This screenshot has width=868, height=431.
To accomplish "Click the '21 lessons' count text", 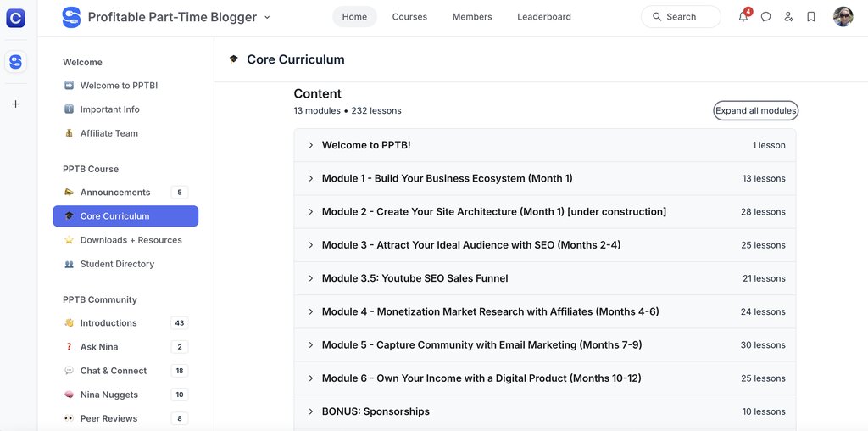I will pyautogui.click(x=764, y=278).
